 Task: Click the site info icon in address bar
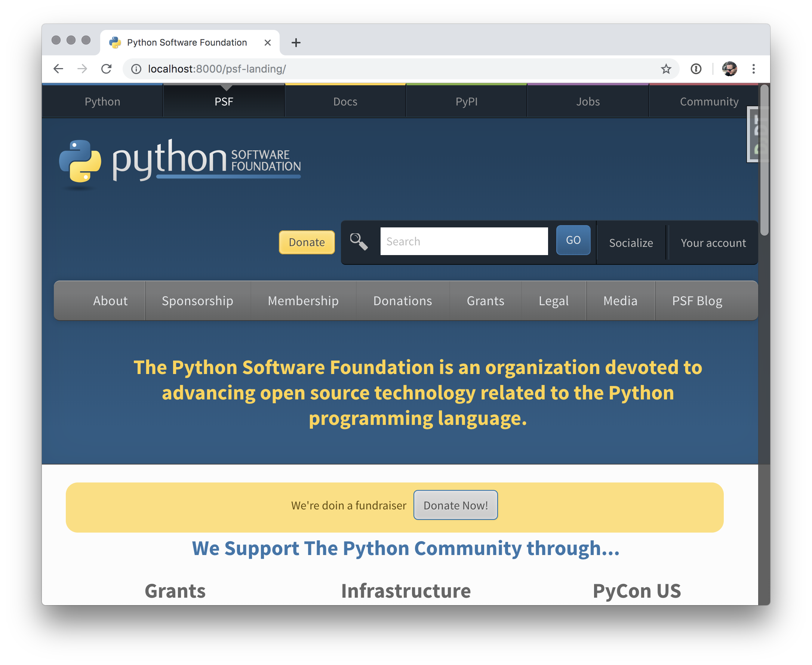point(136,69)
